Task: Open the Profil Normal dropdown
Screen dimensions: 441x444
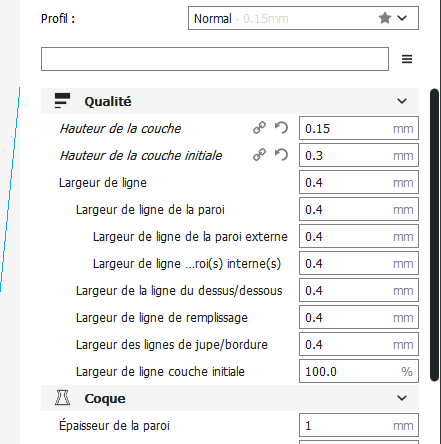Action: click(303, 18)
